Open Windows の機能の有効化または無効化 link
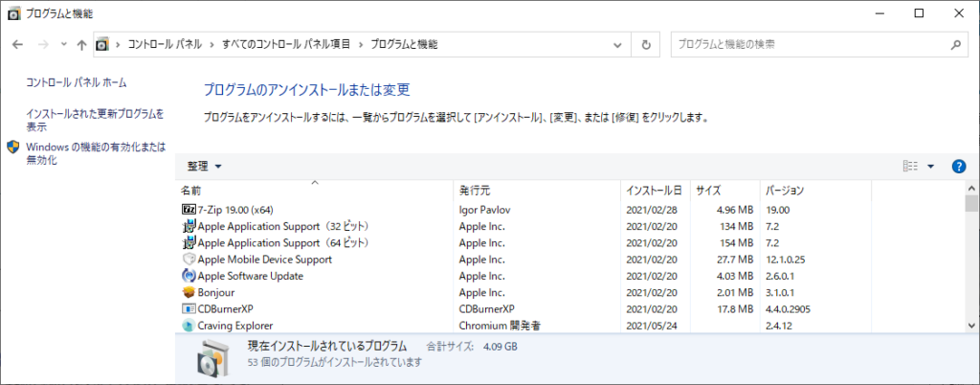The width and height of the screenshot is (980, 385). pos(96,154)
